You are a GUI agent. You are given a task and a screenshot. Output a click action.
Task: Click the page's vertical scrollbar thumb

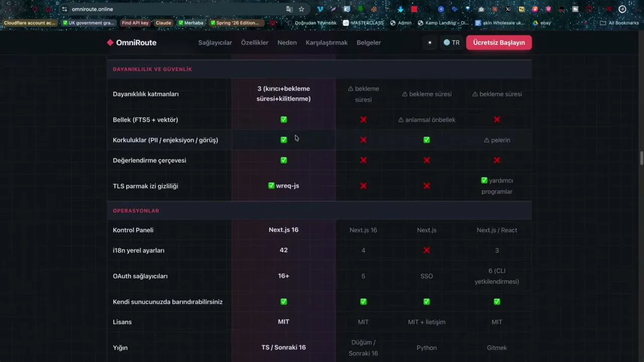pos(641,157)
